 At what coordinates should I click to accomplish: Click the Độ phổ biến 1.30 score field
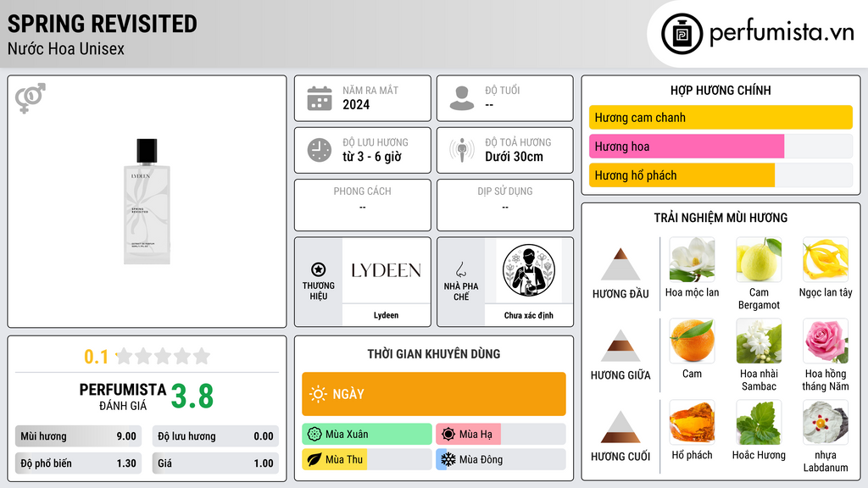78,463
